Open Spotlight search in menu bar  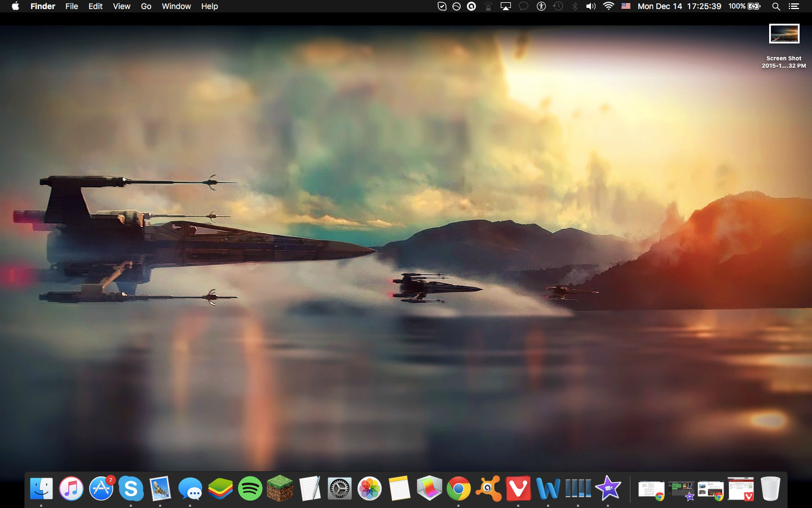(776, 6)
